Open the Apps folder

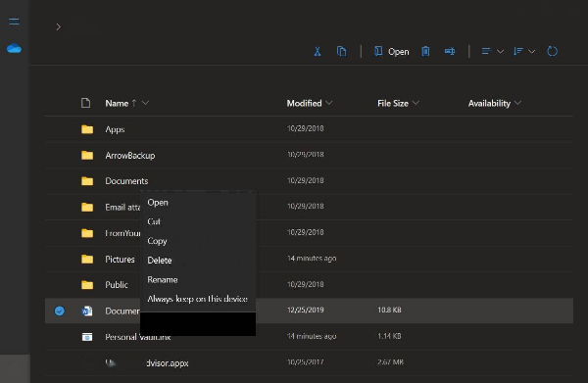(x=115, y=129)
